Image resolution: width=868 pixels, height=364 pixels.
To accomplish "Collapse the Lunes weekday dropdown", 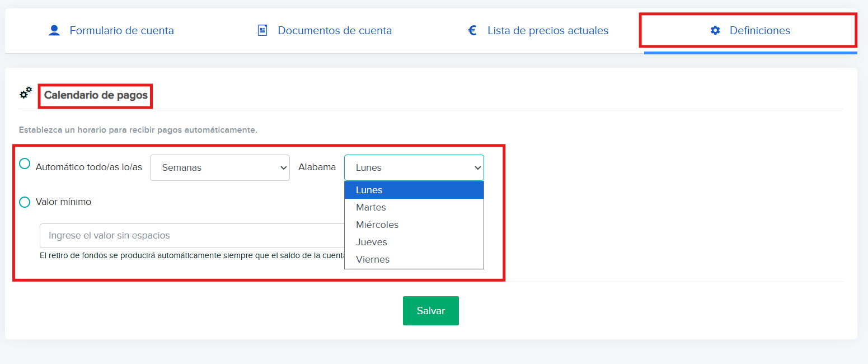I will pos(414,167).
